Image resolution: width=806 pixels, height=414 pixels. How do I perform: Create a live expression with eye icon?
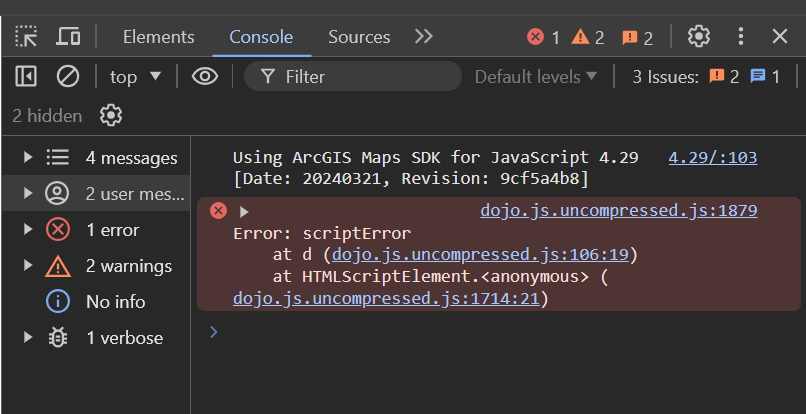pyautogui.click(x=205, y=76)
